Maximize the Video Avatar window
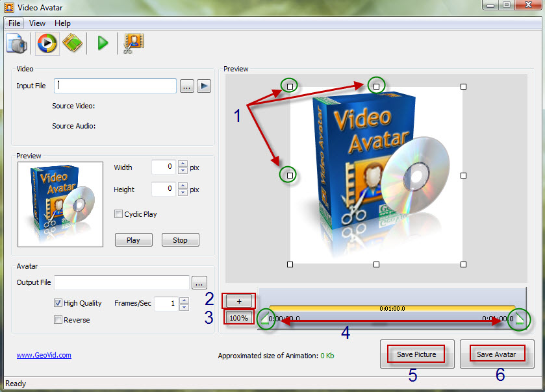The width and height of the screenshot is (545, 392). 507,5
